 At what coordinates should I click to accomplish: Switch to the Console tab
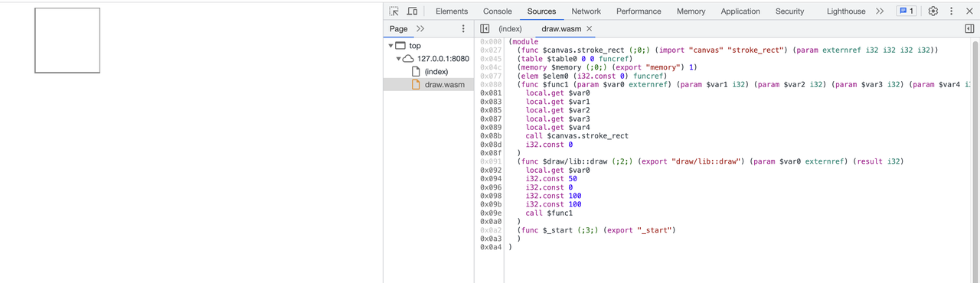498,11
